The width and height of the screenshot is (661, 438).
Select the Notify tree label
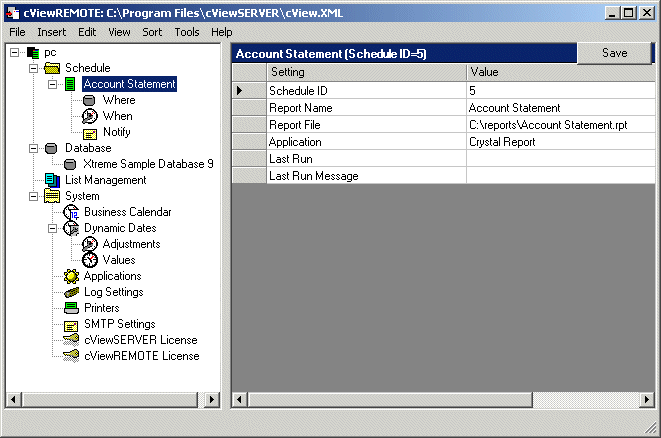[x=117, y=132]
